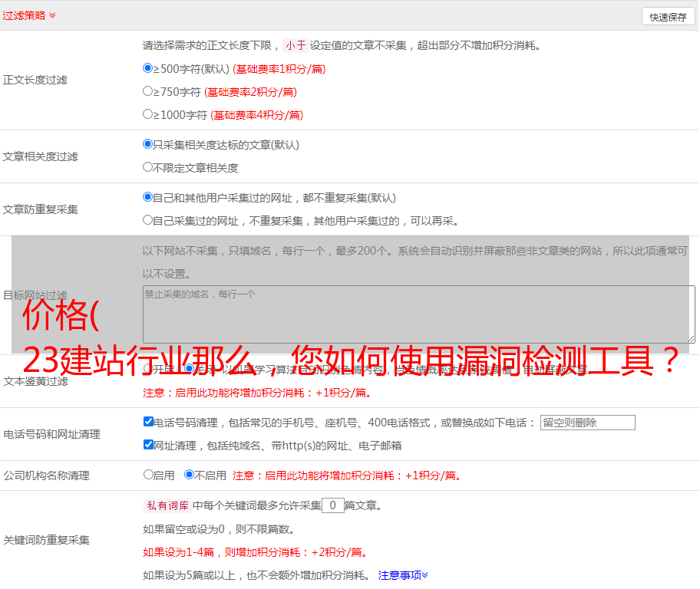This screenshot has height=589, width=700.
Task: Select 自己和其他用户采集过的网址 no-repeat option
Action: (x=148, y=197)
